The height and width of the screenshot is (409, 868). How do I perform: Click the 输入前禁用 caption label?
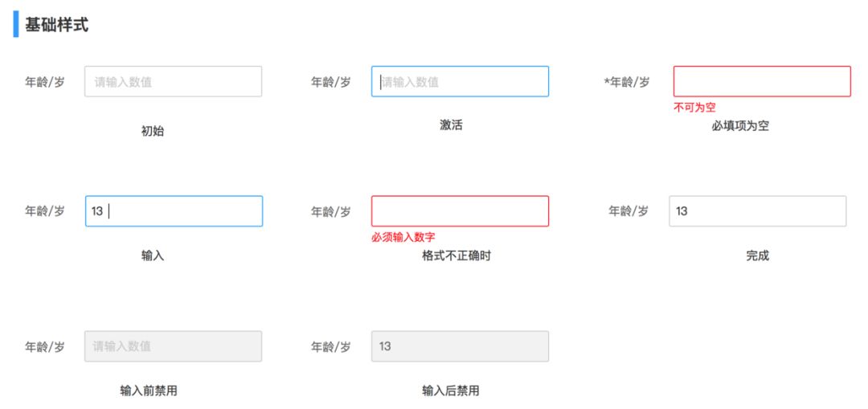[x=149, y=391]
